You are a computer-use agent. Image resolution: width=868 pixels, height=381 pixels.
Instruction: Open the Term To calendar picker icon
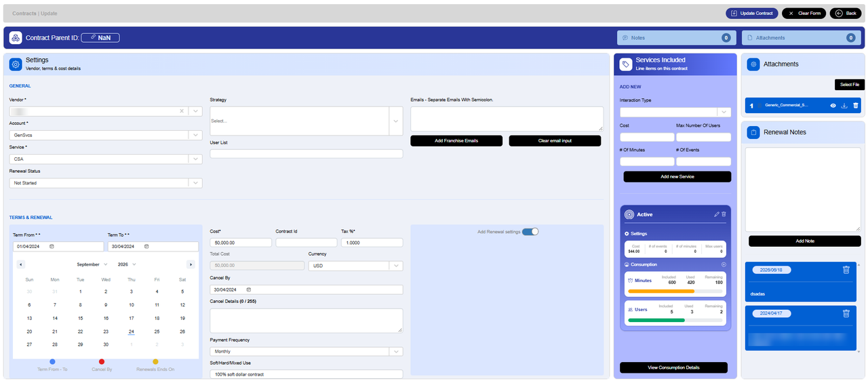146,246
